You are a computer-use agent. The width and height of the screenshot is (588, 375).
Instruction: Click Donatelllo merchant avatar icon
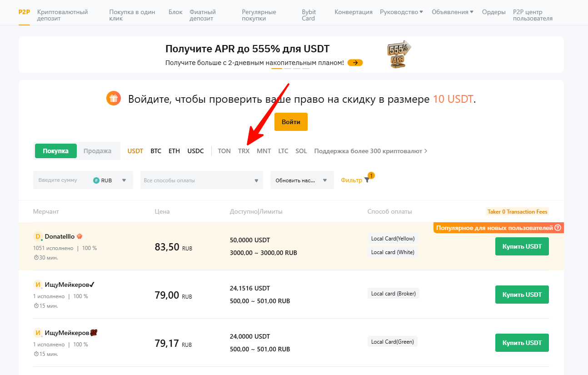[x=38, y=236]
